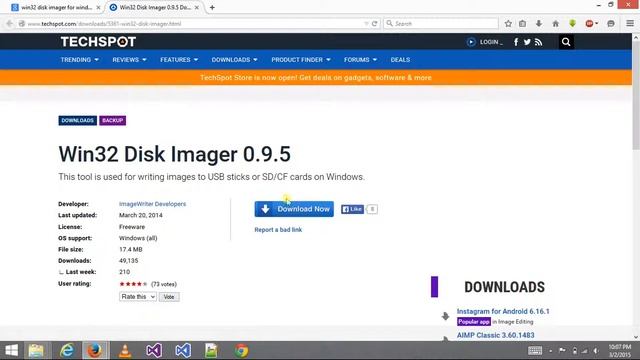Click the 'March 20, 2014' last updated value
The width and height of the screenshot is (640, 360).
141,215
